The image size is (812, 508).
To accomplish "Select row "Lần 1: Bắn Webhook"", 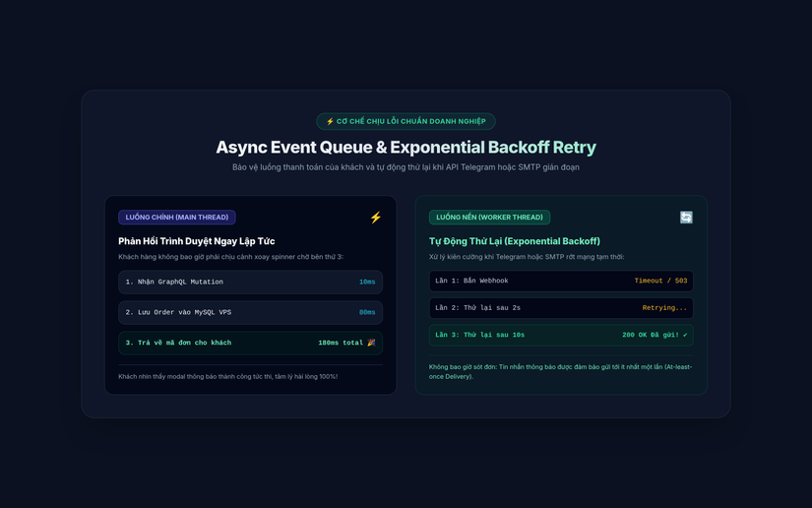I will coord(561,281).
